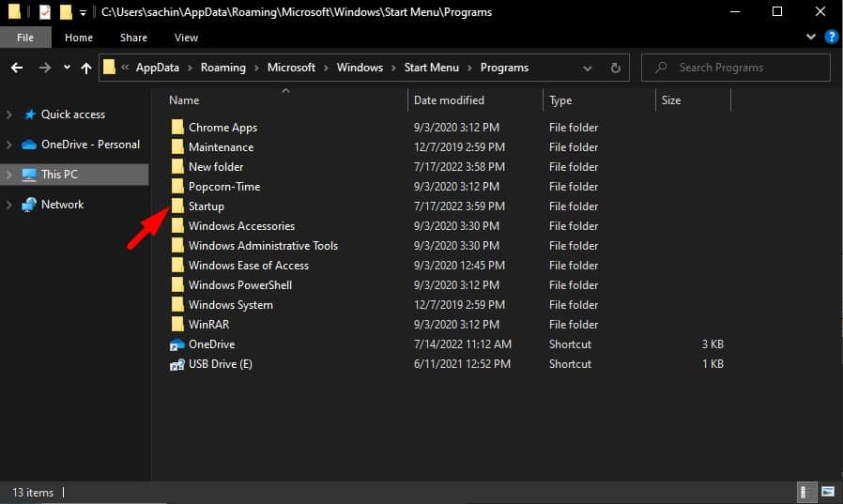The image size is (843, 504).
Task: Click the Back navigation arrow
Action: click(17, 68)
